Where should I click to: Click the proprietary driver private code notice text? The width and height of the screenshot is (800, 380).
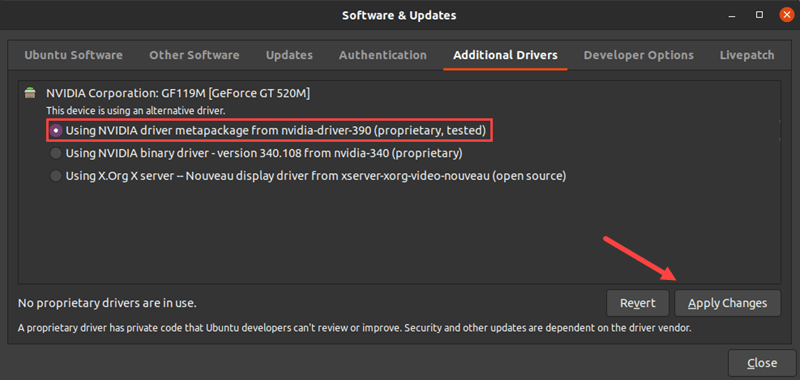click(x=355, y=327)
